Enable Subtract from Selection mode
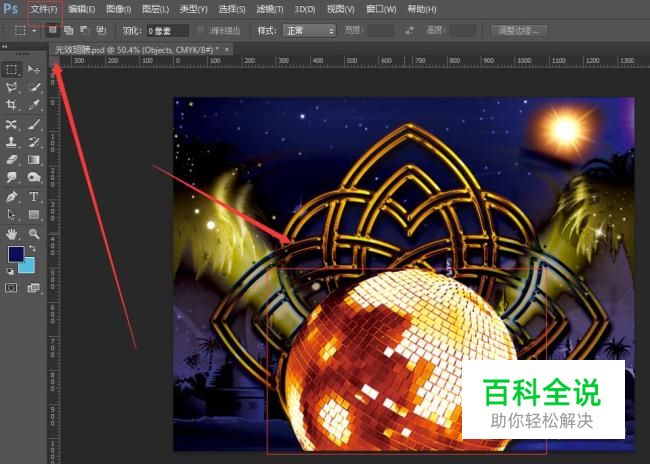 point(85,30)
